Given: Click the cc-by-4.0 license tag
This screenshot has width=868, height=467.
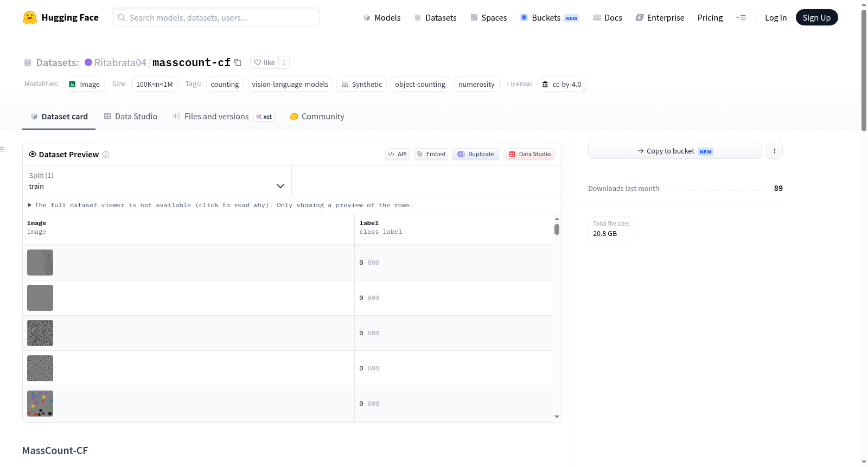Looking at the screenshot, I should (562, 84).
